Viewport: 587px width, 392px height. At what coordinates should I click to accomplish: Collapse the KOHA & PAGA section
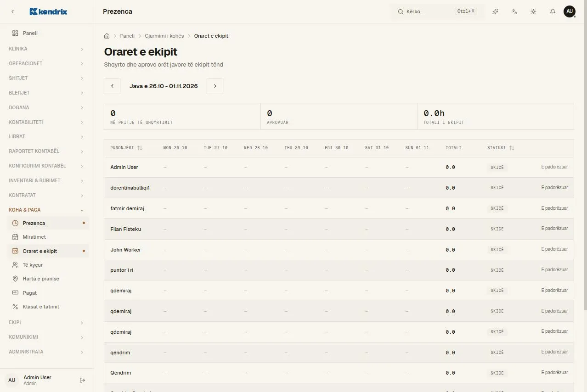[47, 210]
